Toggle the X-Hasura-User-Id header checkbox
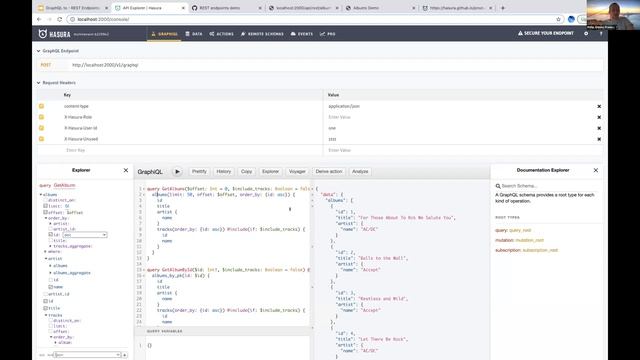This screenshot has width=640, height=360. click(x=41, y=128)
